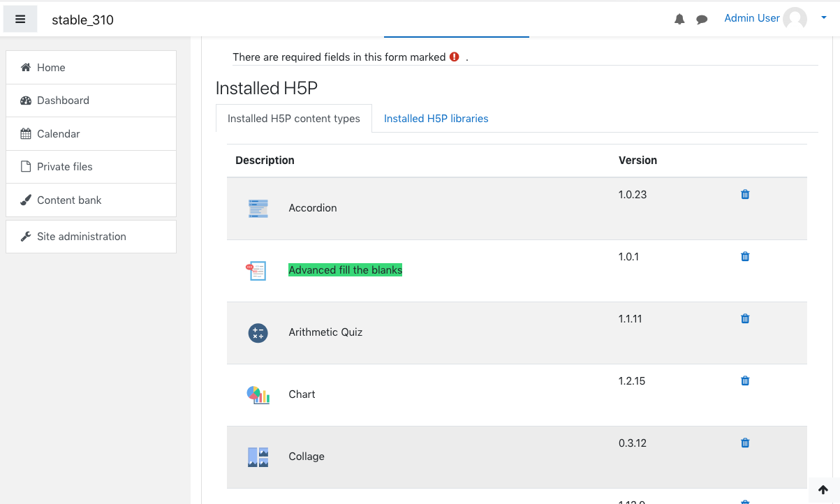Click version 1.2.15 cell
The width and height of the screenshot is (840, 504).
[632, 381]
